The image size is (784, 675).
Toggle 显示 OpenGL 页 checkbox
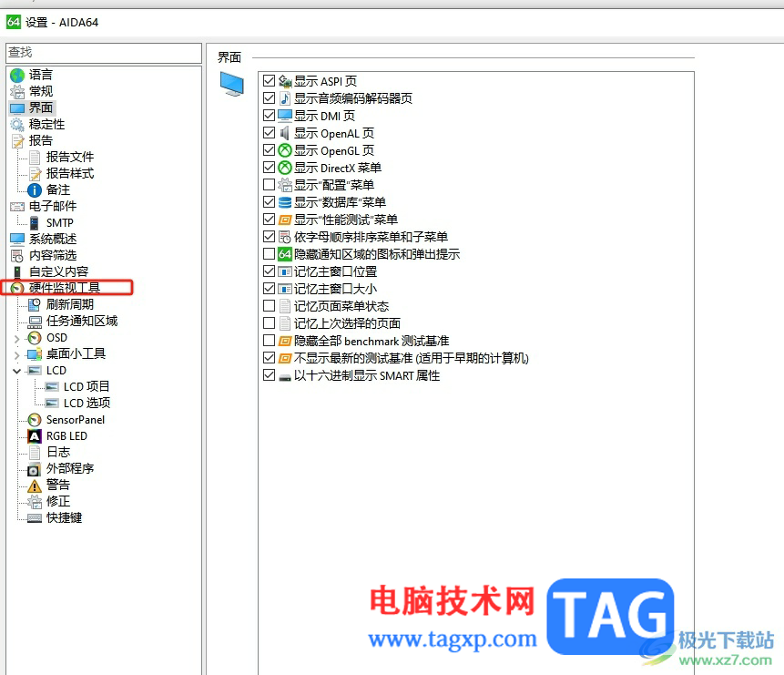click(x=269, y=150)
